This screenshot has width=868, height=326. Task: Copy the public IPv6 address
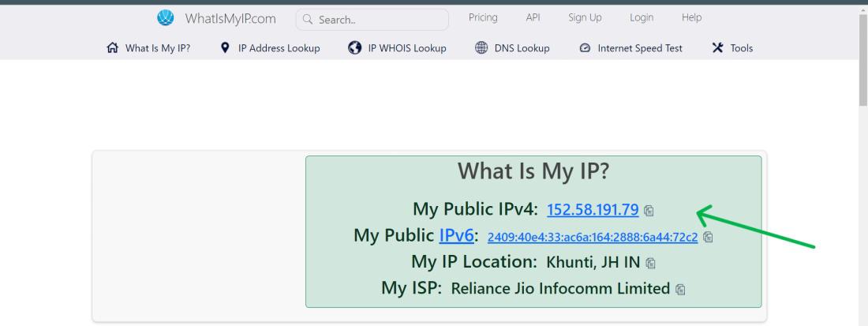coord(708,237)
